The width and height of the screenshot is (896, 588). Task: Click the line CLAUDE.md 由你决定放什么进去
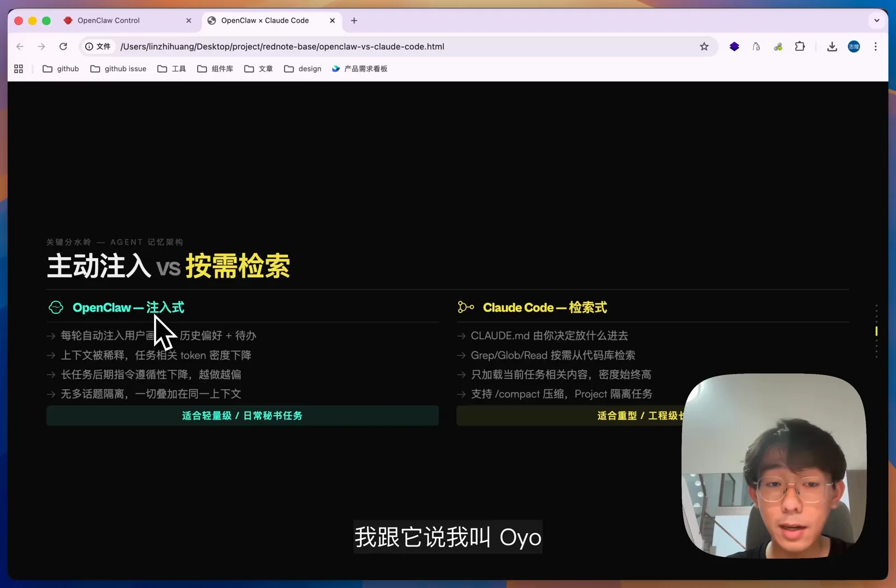pos(549,335)
